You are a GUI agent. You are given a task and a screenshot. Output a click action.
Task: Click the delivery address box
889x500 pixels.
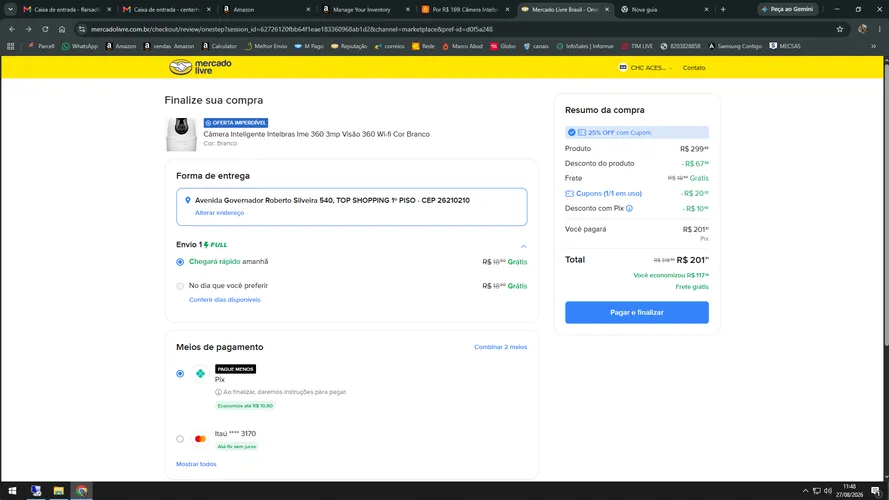pos(352,206)
